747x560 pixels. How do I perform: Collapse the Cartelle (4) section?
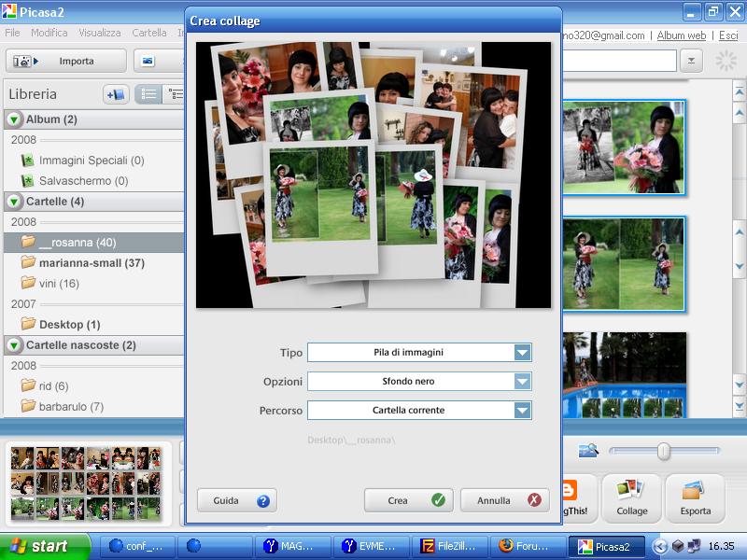[x=14, y=202]
